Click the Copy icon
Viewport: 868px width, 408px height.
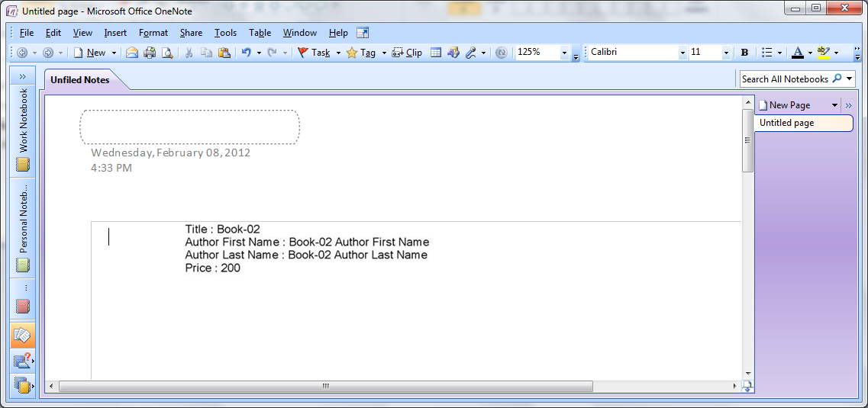tap(206, 53)
